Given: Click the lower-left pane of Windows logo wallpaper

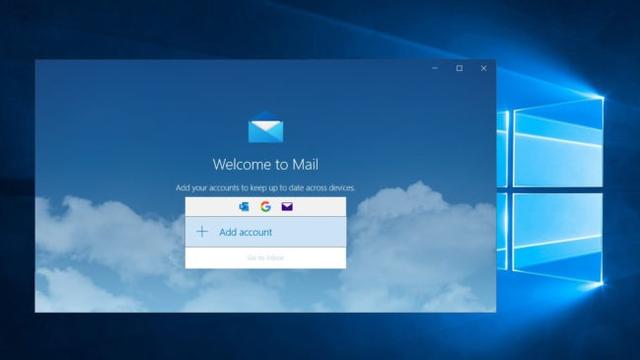Looking at the screenshot, I should [503, 231].
